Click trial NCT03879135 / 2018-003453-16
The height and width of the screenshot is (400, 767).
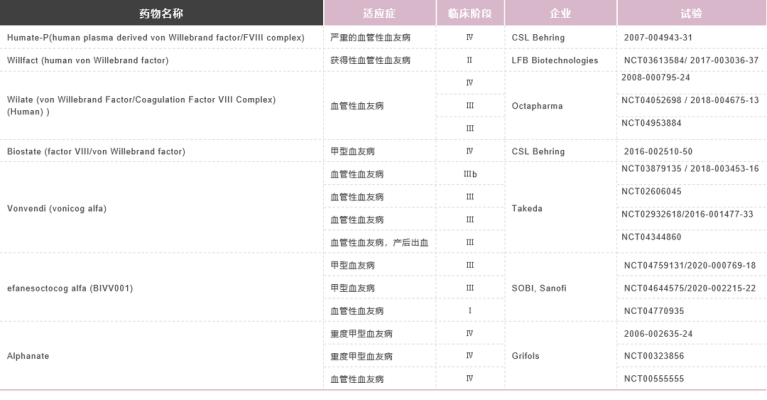click(690, 169)
